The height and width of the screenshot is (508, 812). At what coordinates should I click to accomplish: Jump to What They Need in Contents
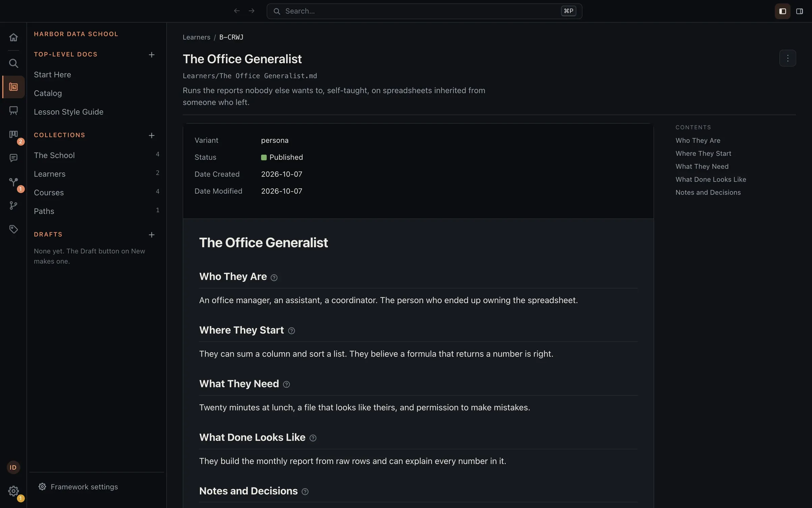point(702,166)
